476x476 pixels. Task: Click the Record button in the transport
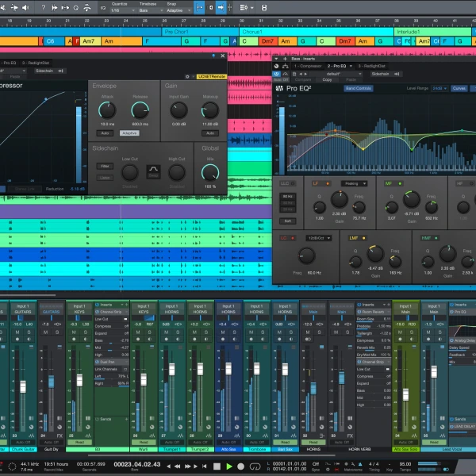click(x=240, y=466)
